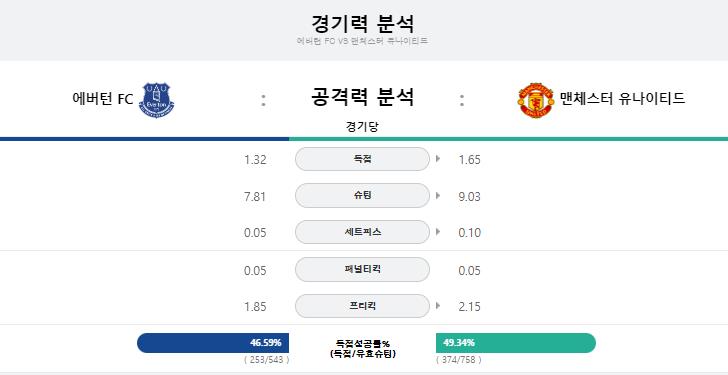This screenshot has width=728, height=375.
Task: Click the 경기력 분석 page title
Action: [x=362, y=23]
